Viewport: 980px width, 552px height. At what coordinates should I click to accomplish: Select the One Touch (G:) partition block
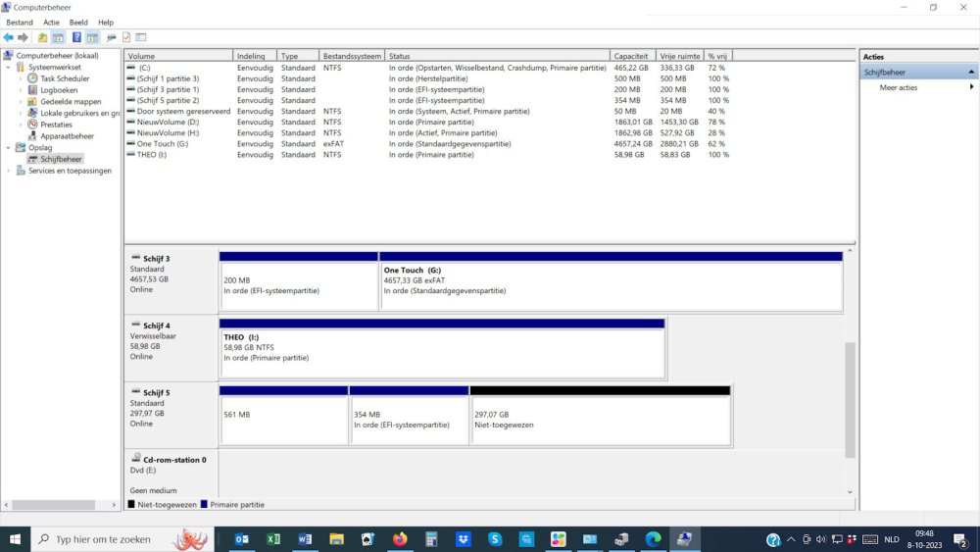(x=612, y=281)
